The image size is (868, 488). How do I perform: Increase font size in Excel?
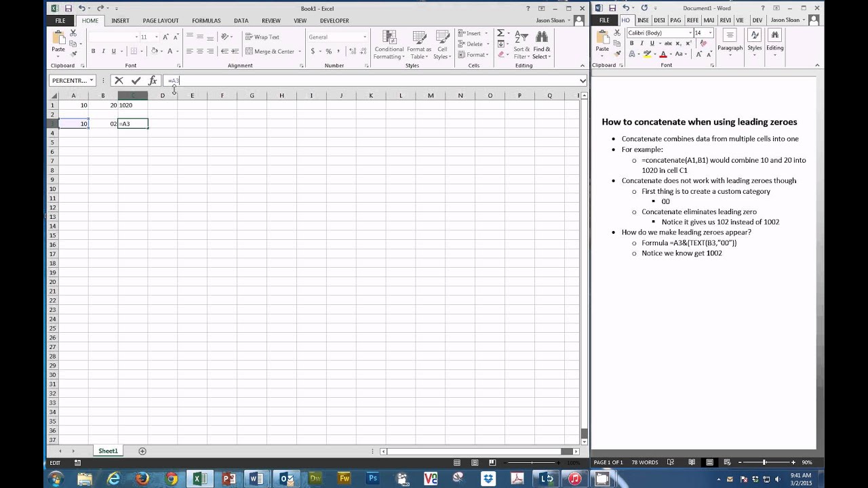click(x=165, y=37)
